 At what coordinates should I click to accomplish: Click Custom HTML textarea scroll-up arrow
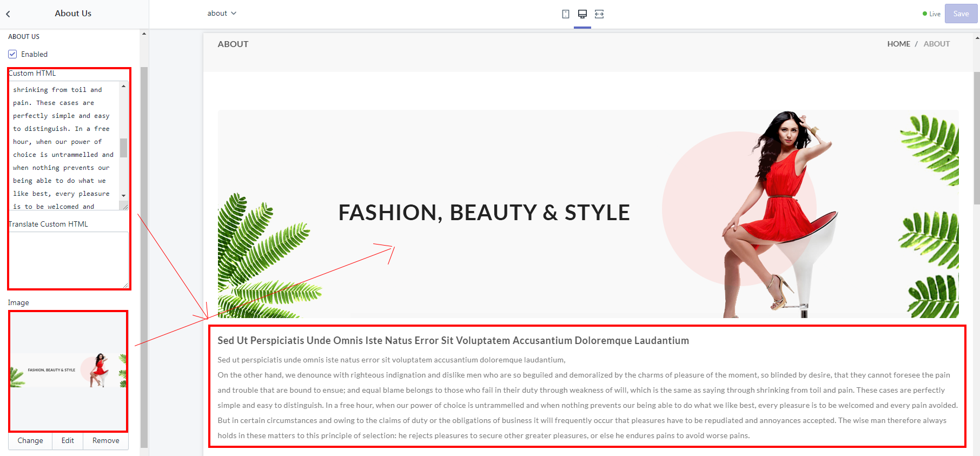point(124,87)
